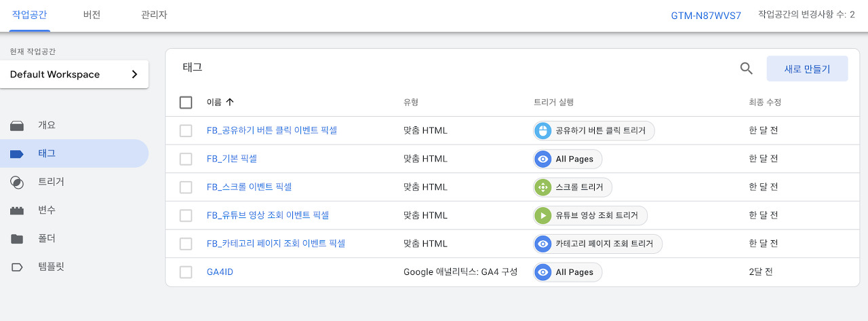Sort by 이름 column arrow
This screenshot has width=868, height=321.
coord(229,102)
